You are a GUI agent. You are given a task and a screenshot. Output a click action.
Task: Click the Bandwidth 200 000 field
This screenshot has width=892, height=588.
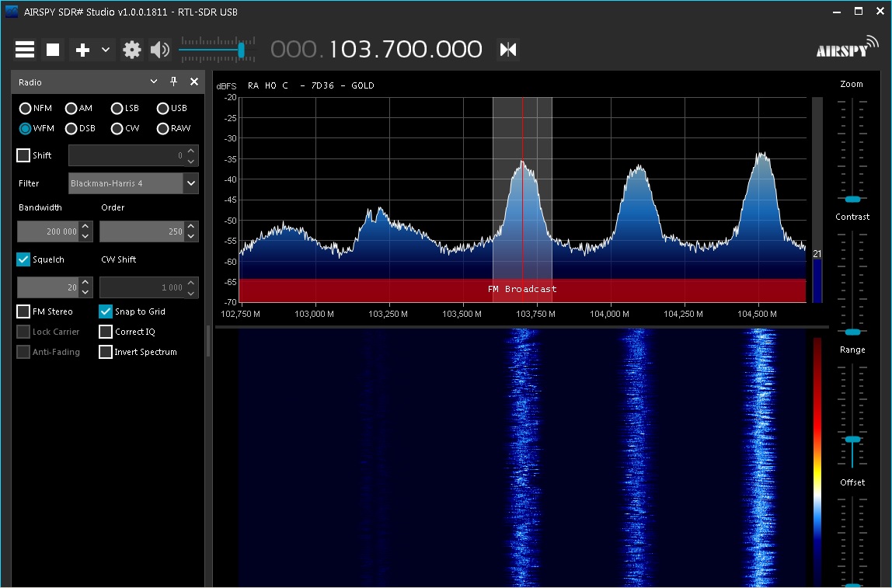(x=48, y=231)
